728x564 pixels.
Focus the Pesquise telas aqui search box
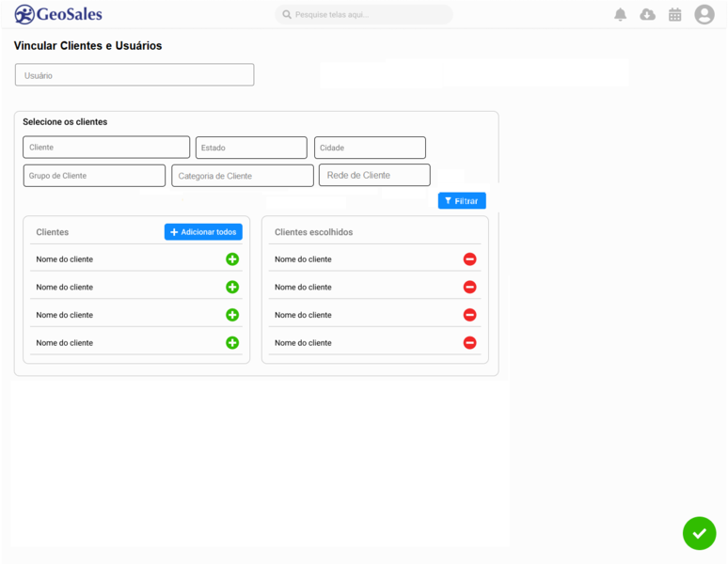coord(364,15)
